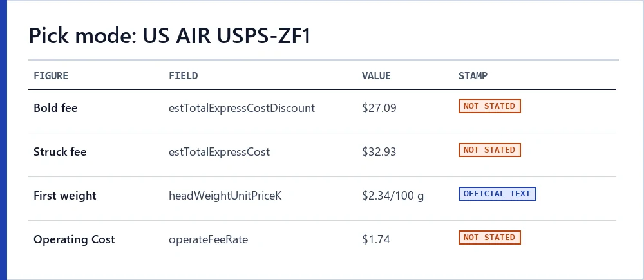Click the estTotalExpressCost field name

[220, 152]
